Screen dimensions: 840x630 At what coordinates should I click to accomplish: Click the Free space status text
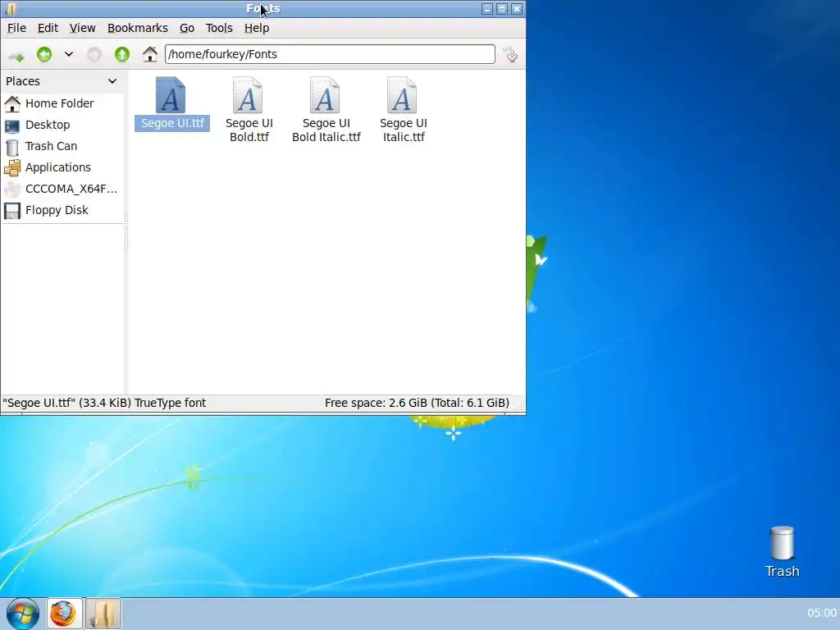(x=417, y=403)
